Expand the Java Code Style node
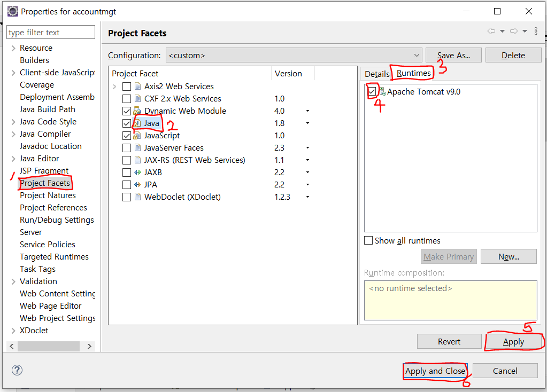The width and height of the screenshot is (547, 392). (x=13, y=122)
